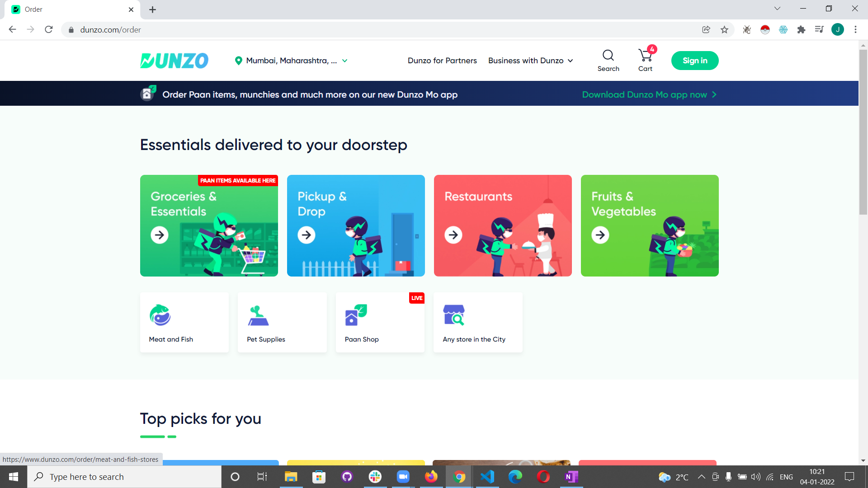
Task: Click Download Dunzo Mo app now link
Action: [649, 94]
